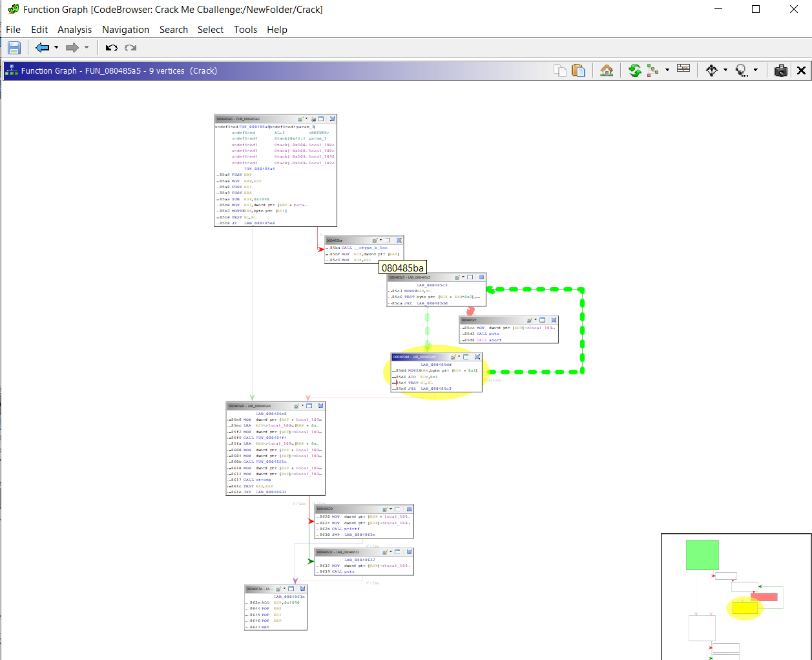
Task: Open the Analysis menu
Action: coord(74,30)
